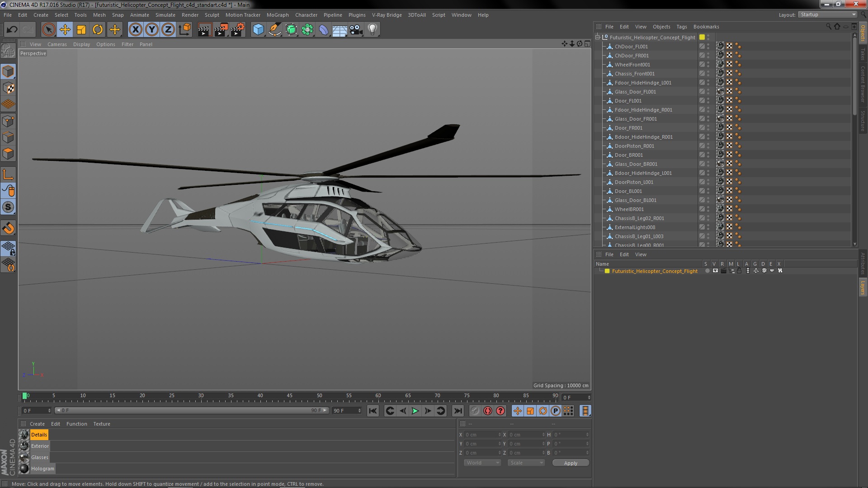The width and height of the screenshot is (868, 488).
Task: Add a light object from toolbar
Action: tap(372, 30)
